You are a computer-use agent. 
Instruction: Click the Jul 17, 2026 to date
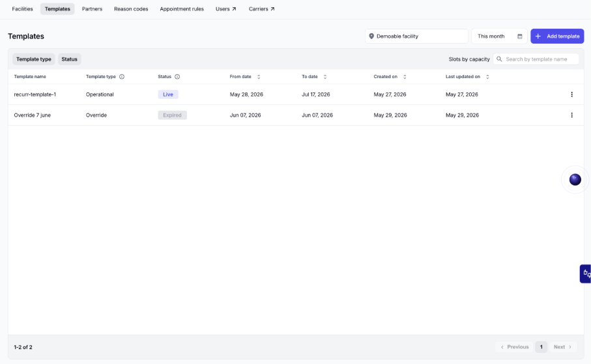pos(316,94)
